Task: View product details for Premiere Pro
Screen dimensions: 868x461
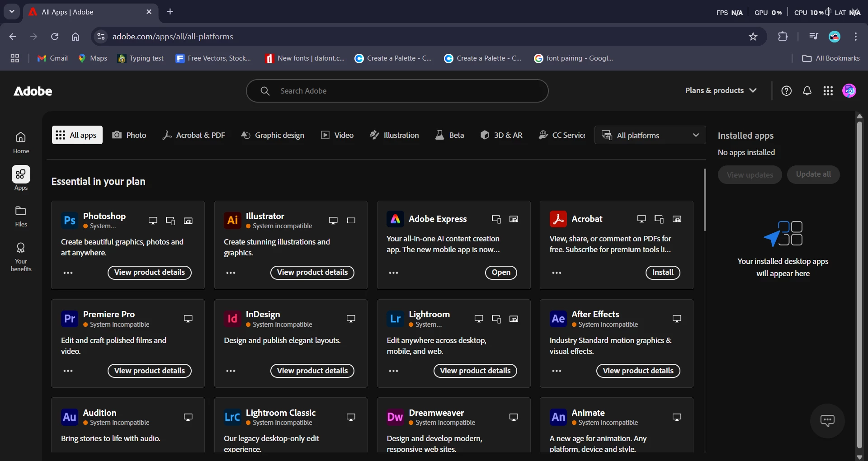Action: (x=150, y=371)
